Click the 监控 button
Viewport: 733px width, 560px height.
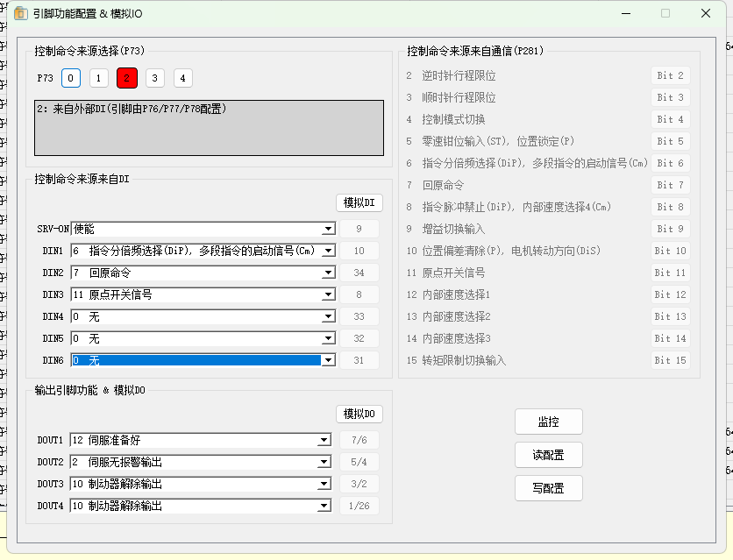coord(549,422)
